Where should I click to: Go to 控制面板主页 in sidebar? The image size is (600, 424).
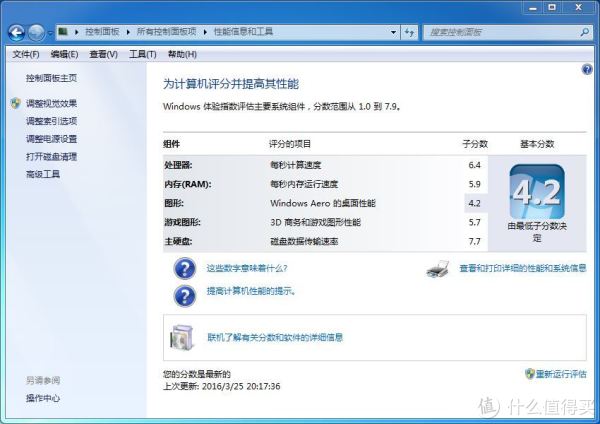tap(51, 78)
